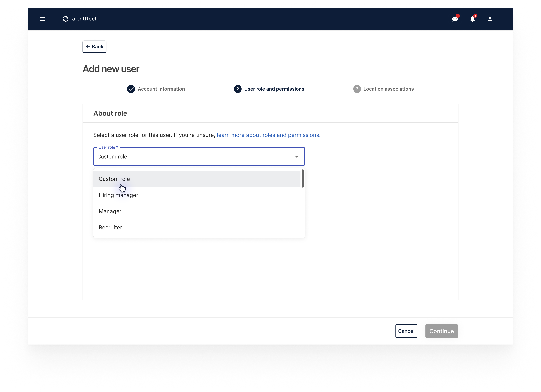This screenshot has height=392, width=541.
Task: Click the dropdown list scrollbar
Action: tap(303, 179)
